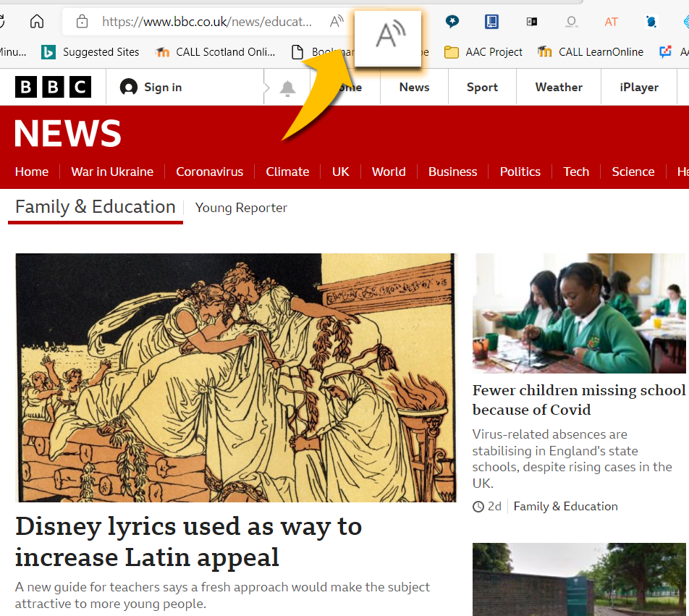Select Coronavirus in the news menu

[210, 172]
